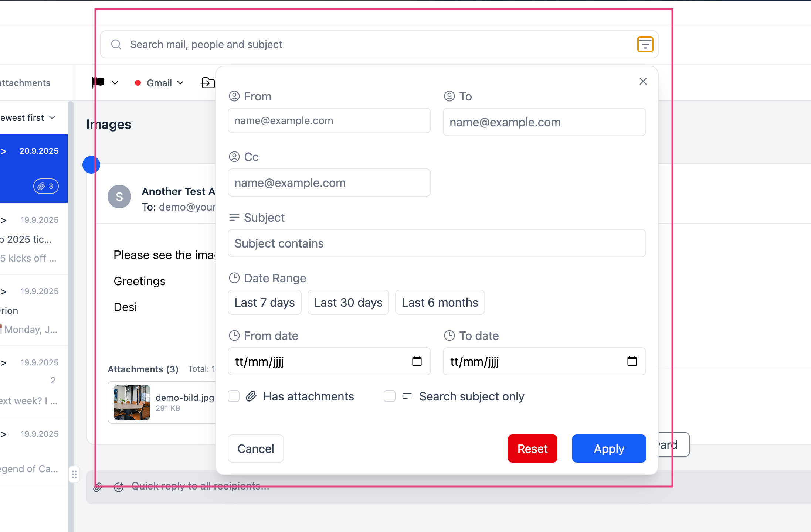Viewport: 811px width, 532px height.
Task: Open the From date calendar picker
Action: pos(417,361)
